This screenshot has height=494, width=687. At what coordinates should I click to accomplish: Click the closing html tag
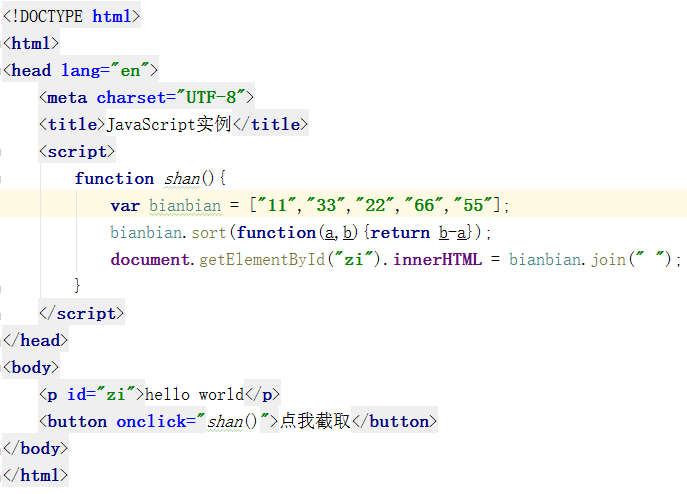36,475
